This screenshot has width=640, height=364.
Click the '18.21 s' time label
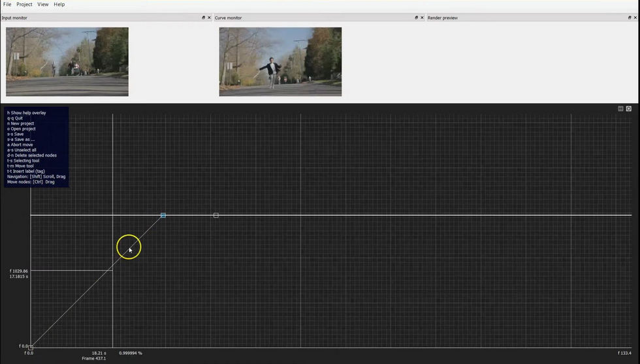[99, 353]
